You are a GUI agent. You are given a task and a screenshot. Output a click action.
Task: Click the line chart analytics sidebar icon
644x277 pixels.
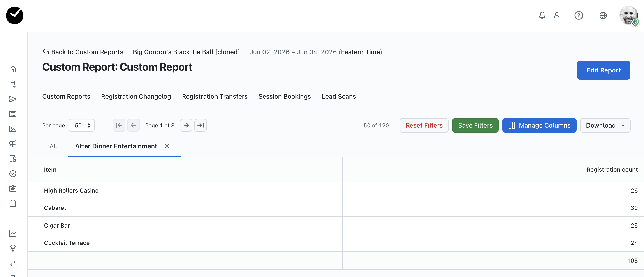[x=13, y=233]
